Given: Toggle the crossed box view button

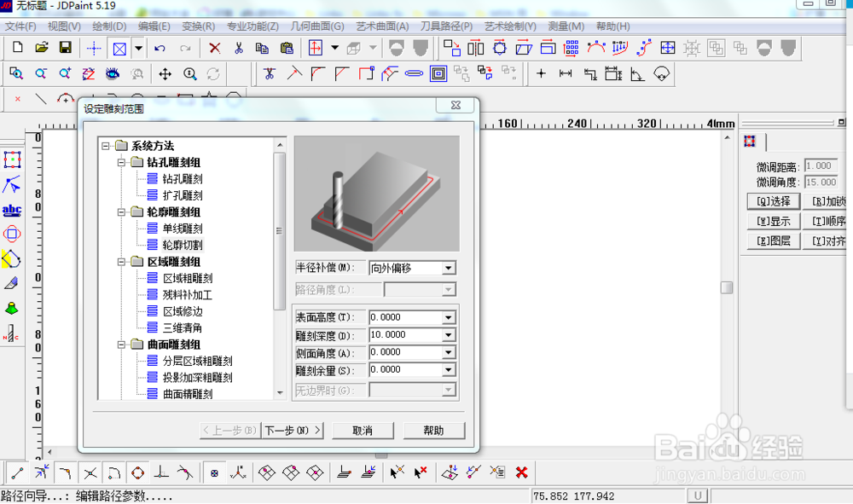Looking at the screenshot, I should pyautogui.click(x=119, y=49).
